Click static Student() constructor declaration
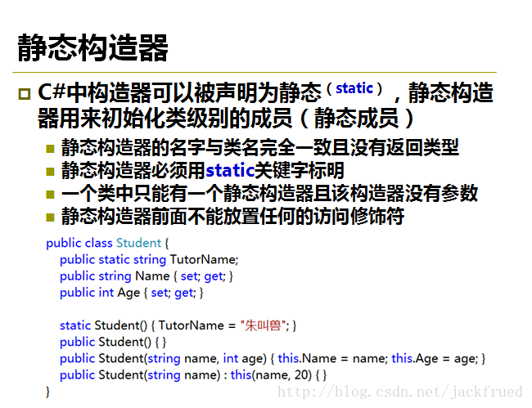This screenshot has width=532, height=408. click(178, 325)
